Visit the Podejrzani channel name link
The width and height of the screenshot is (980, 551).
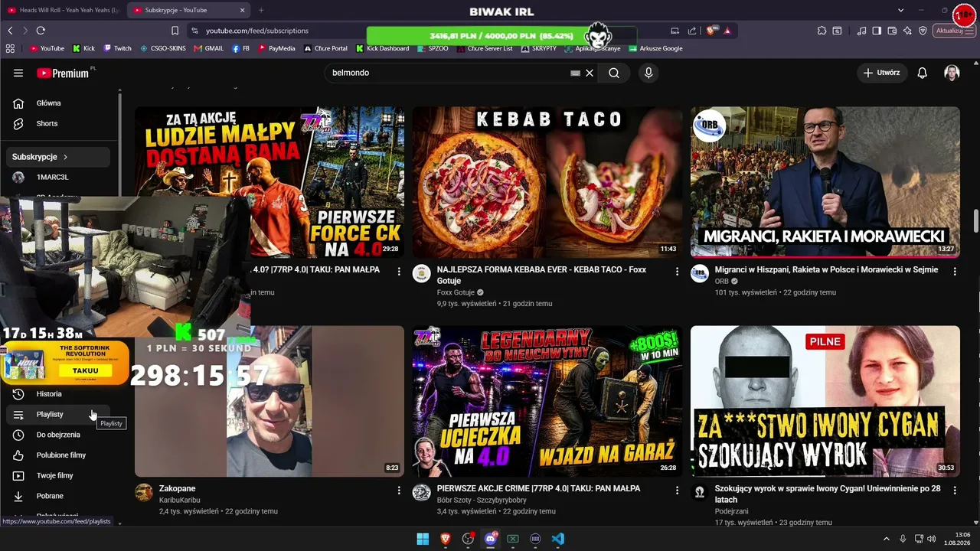click(732, 511)
